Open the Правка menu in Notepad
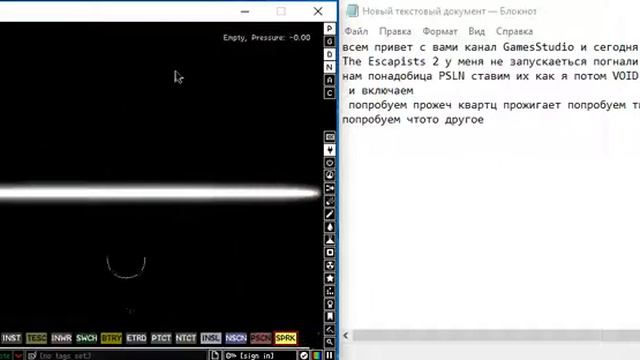 pos(395,31)
